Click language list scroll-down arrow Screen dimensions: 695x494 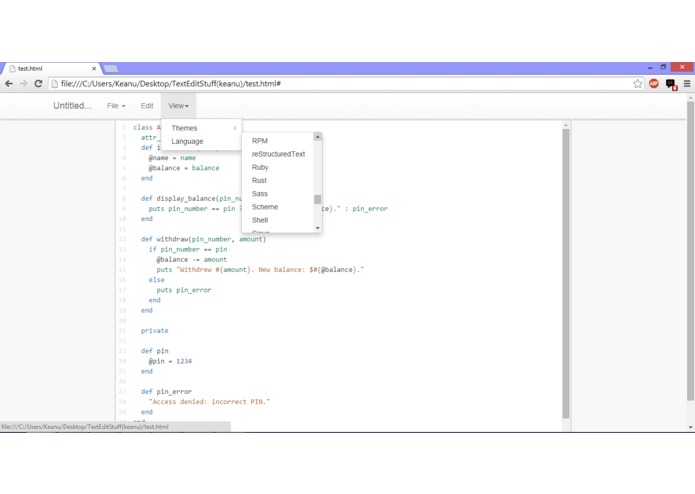click(317, 228)
